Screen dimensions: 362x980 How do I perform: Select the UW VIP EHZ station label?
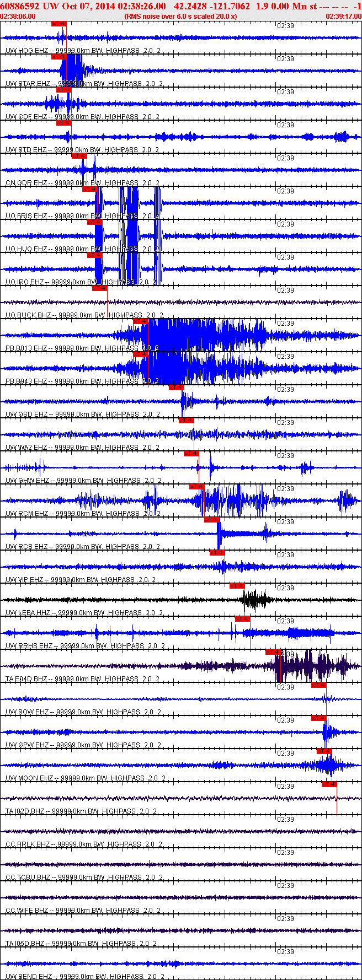coord(81,580)
